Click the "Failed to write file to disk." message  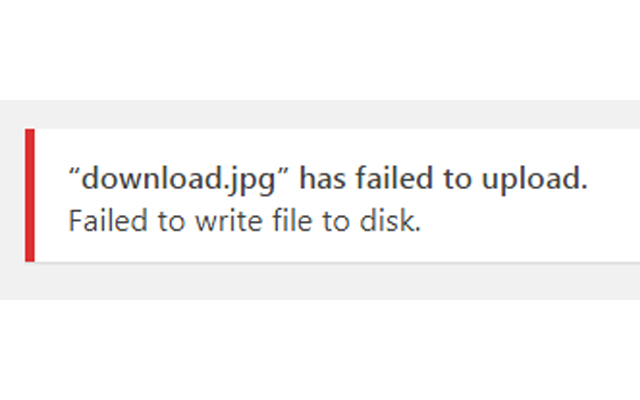pyautogui.click(x=245, y=220)
